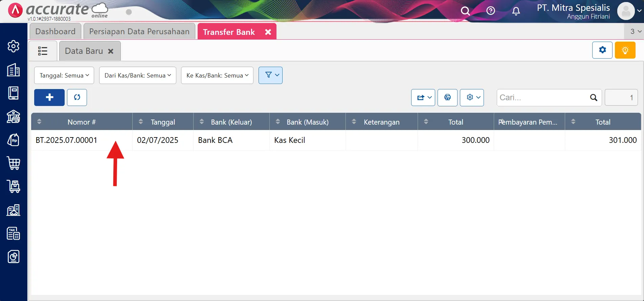The height and width of the screenshot is (301, 644).
Task: Click the search magnifier in header
Action: (465, 11)
